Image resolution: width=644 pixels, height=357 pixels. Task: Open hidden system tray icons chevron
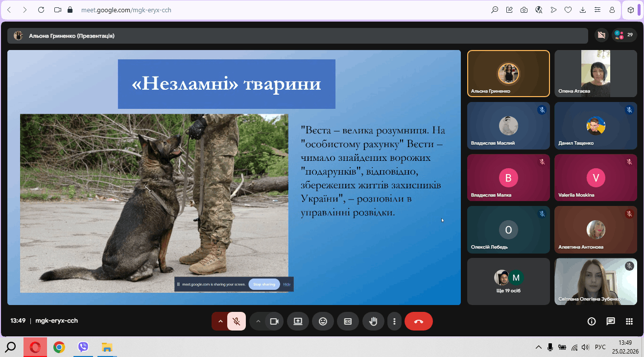(x=538, y=347)
